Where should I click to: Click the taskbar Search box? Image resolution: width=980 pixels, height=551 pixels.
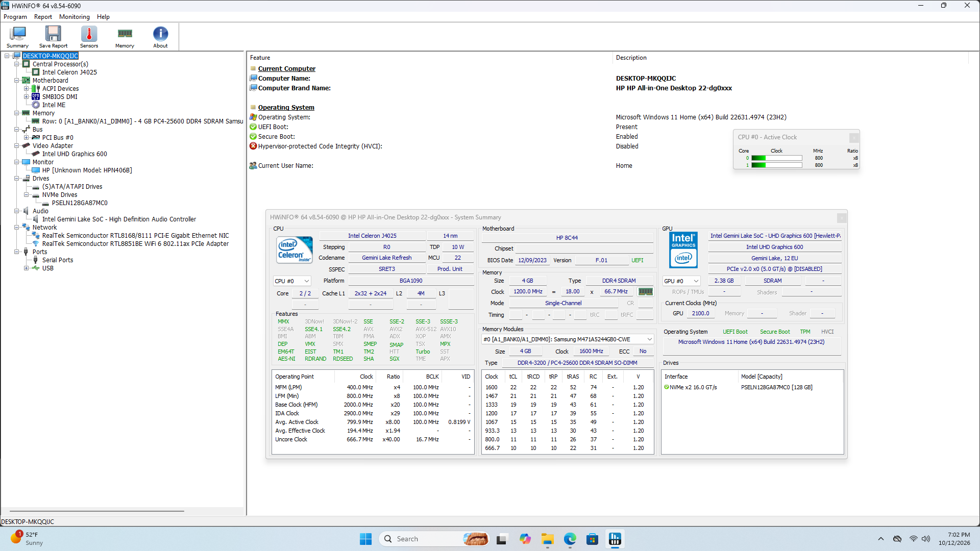point(434,539)
